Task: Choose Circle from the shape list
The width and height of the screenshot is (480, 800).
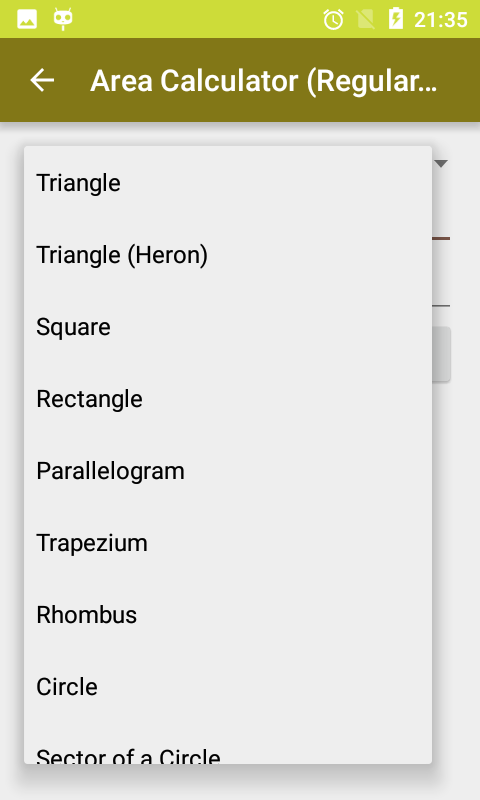Action: click(x=228, y=686)
